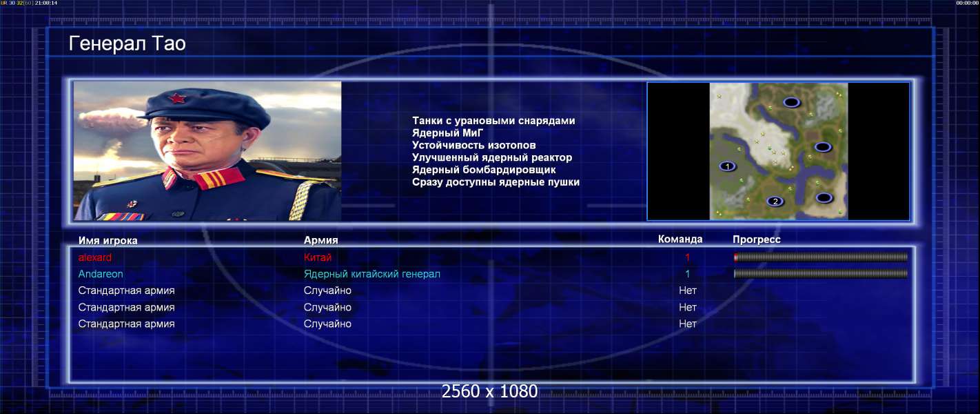Click the "Армия" column header
This screenshot has width=980, height=414.
[321, 240]
